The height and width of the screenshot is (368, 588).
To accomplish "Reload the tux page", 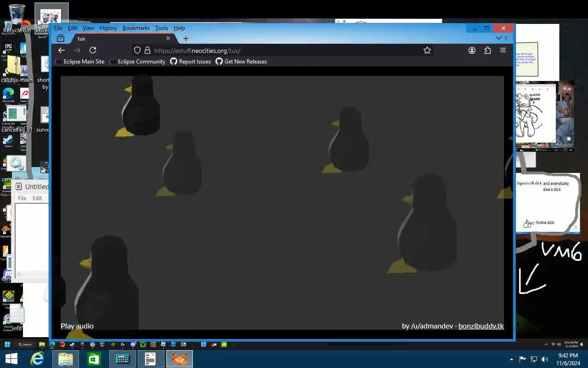I will click(x=93, y=51).
